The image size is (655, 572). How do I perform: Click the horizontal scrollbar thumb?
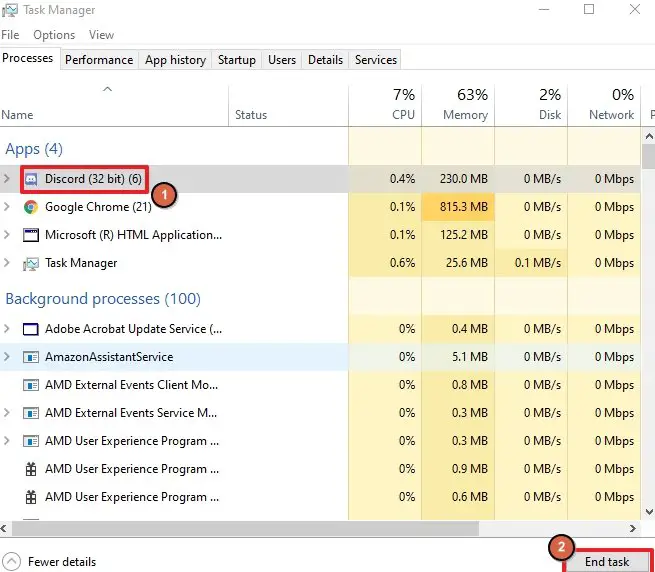click(x=245, y=528)
